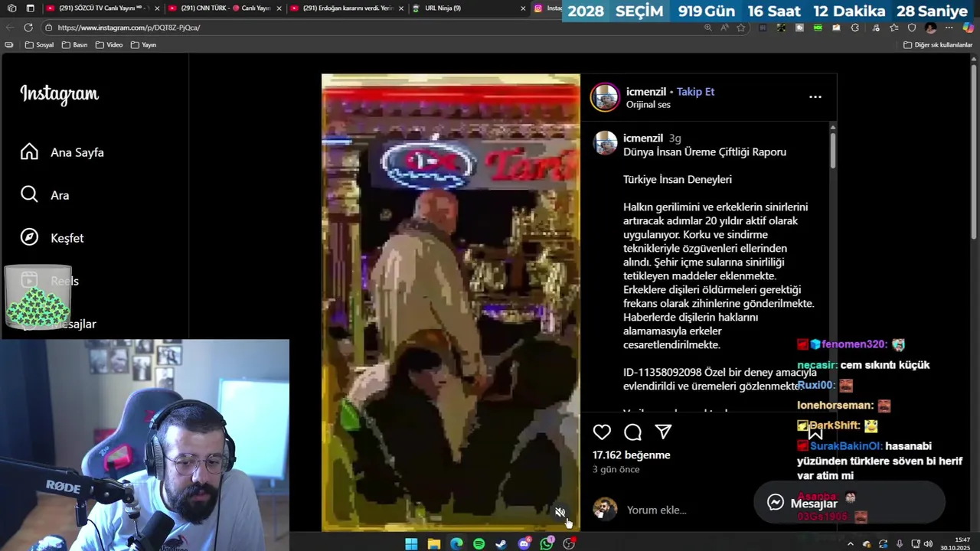Unmute the video with the speaker icon
Image resolution: width=980 pixels, height=551 pixels.
pyautogui.click(x=560, y=512)
